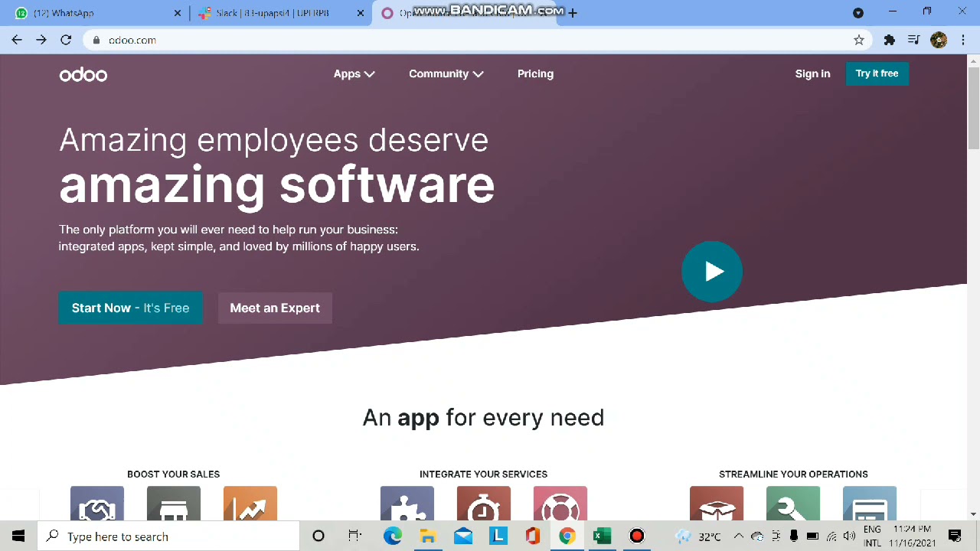980x551 pixels.
Task: Go forward in browser history
Action: [41, 40]
